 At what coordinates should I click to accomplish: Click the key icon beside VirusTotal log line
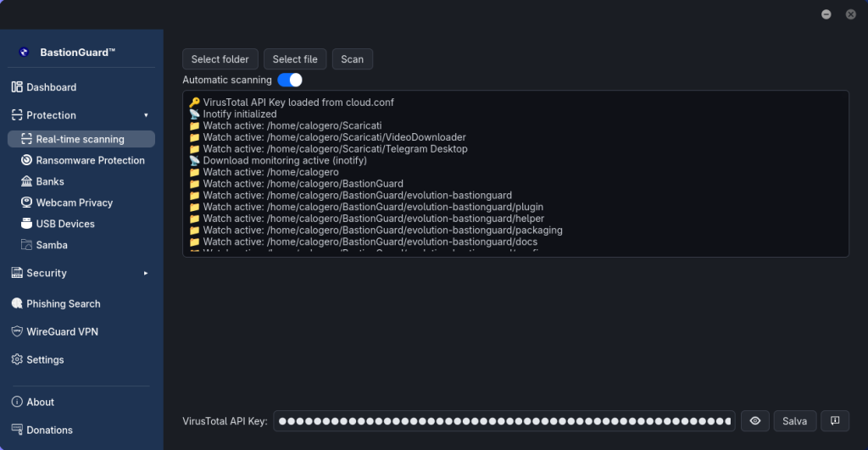(194, 103)
